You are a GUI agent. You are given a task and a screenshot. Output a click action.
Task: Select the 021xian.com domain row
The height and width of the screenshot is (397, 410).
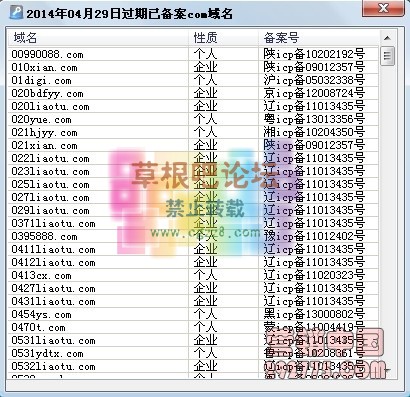(x=193, y=145)
